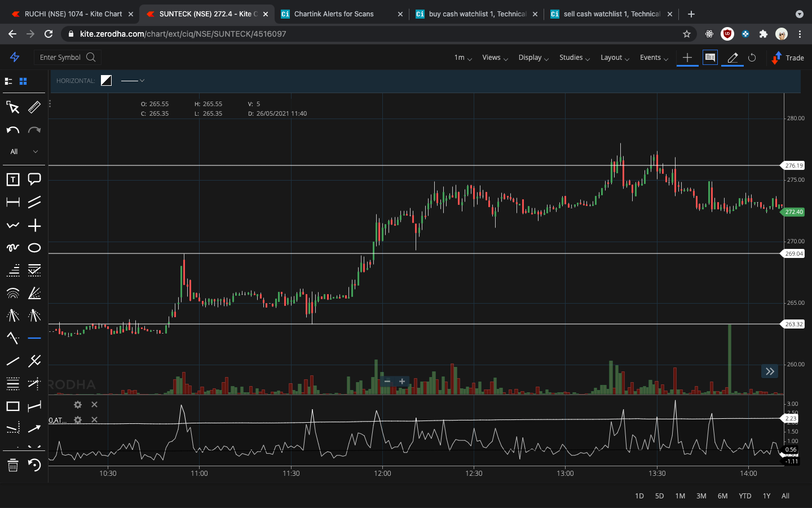Open the HORIZONTAL line color swatch

point(106,80)
